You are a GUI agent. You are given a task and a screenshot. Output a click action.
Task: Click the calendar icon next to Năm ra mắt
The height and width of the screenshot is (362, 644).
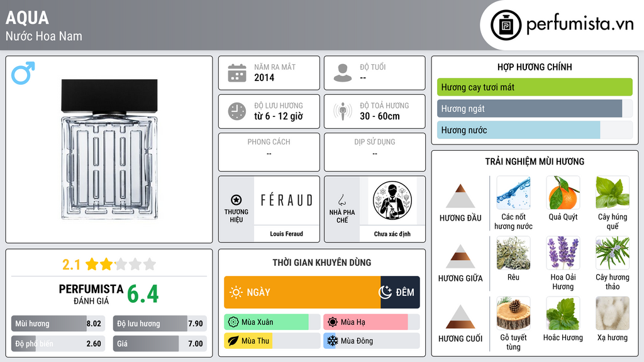[x=237, y=73]
